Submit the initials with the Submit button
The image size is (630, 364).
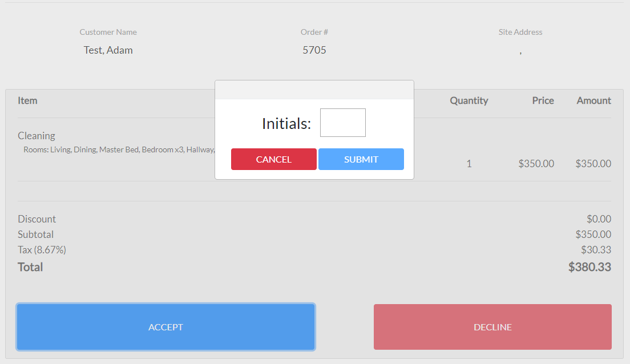tap(361, 159)
